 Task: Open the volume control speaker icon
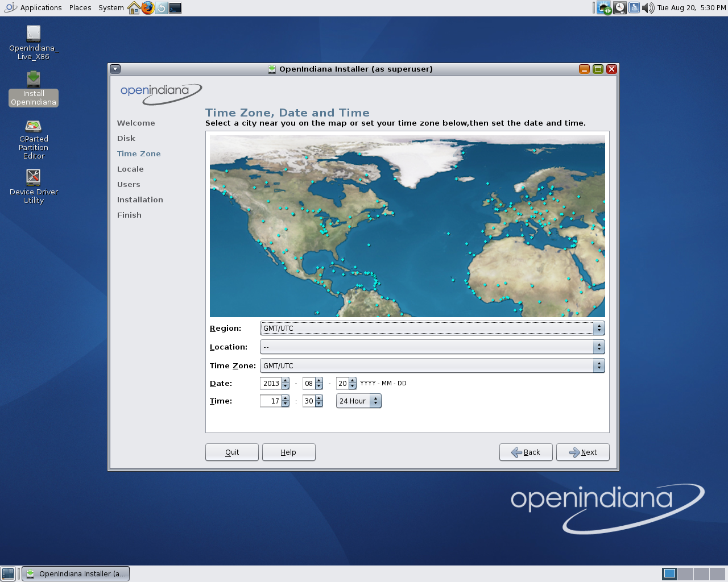[x=648, y=8]
